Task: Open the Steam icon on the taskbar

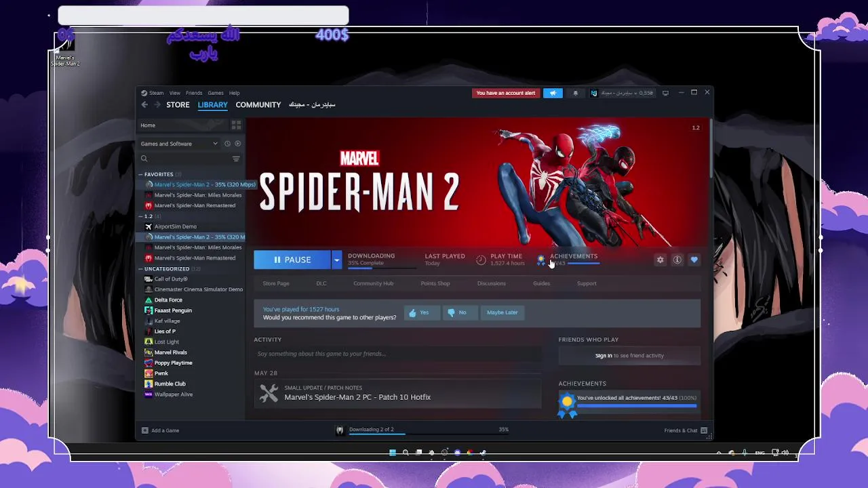Action: 483,453
